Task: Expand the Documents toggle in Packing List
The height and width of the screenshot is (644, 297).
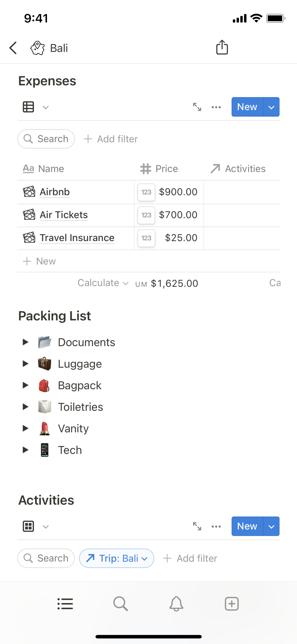Action: tap(25, 342)
